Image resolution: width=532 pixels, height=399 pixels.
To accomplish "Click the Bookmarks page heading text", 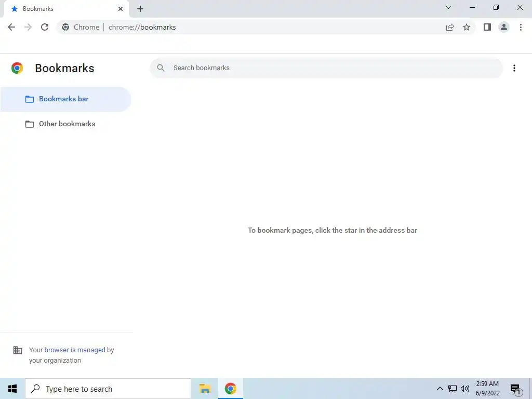I will (x=64, y=68).
